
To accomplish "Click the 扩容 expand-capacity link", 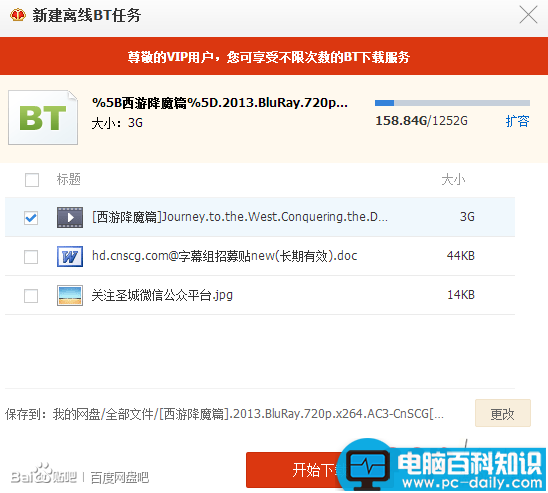I will 517,121.
